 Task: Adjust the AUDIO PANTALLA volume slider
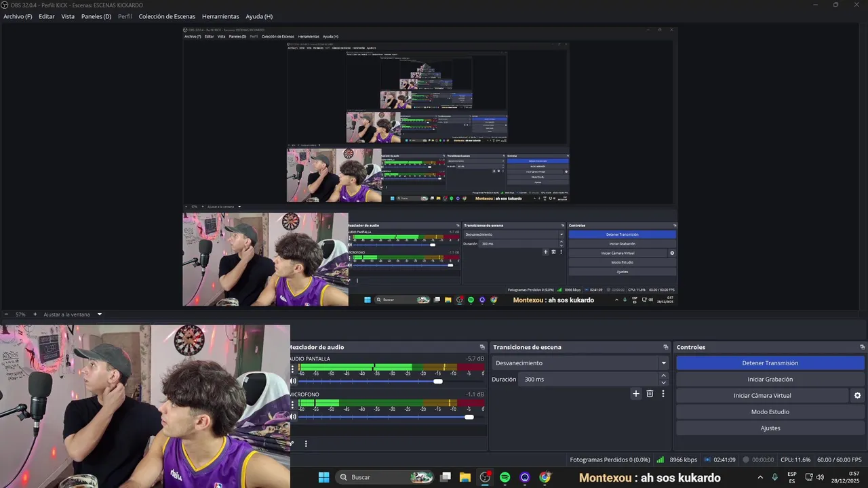pos(391,381)
